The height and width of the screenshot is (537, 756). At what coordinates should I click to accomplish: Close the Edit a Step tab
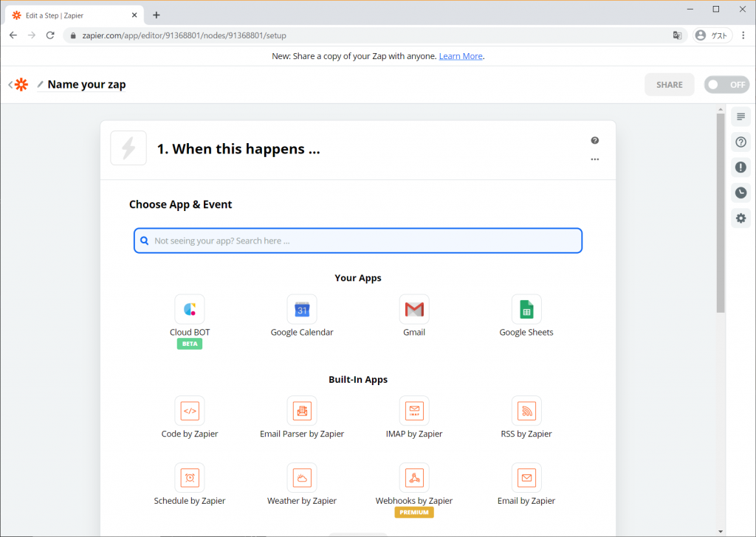coord(134,15)
